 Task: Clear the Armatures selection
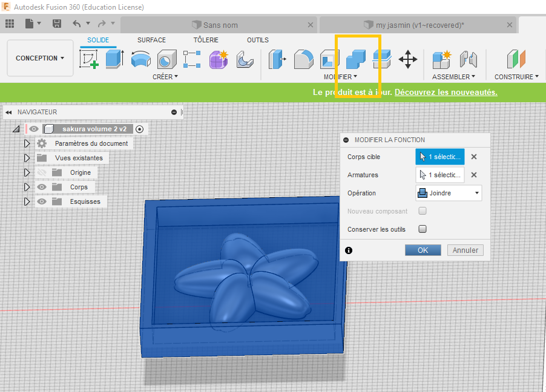point(474,175)
